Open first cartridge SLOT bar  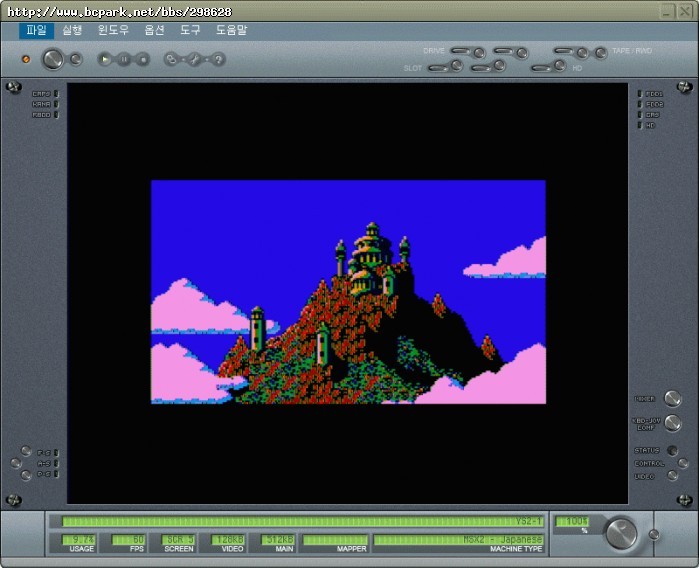coord(438,68)
